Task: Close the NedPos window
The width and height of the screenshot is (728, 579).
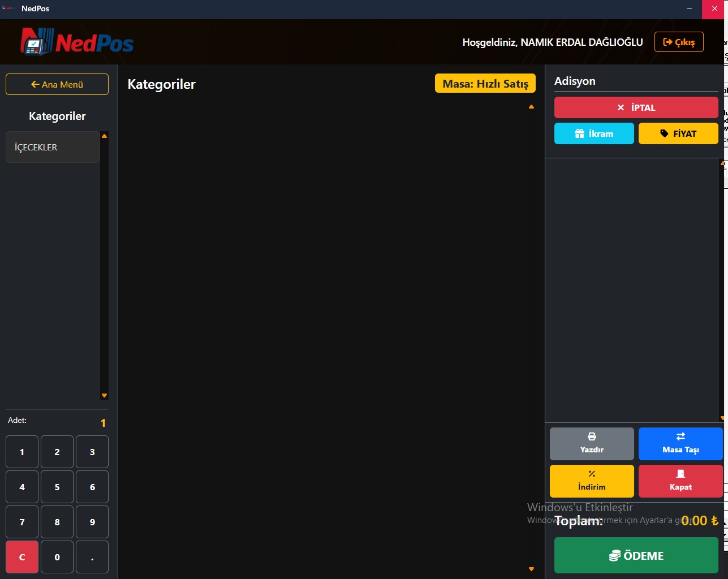Action: (714, 8)
